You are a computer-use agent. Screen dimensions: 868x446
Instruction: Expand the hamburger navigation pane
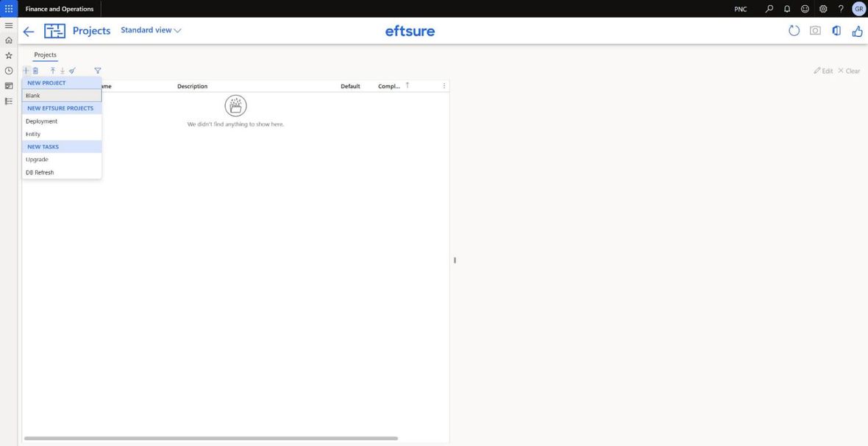click(8, 26)
